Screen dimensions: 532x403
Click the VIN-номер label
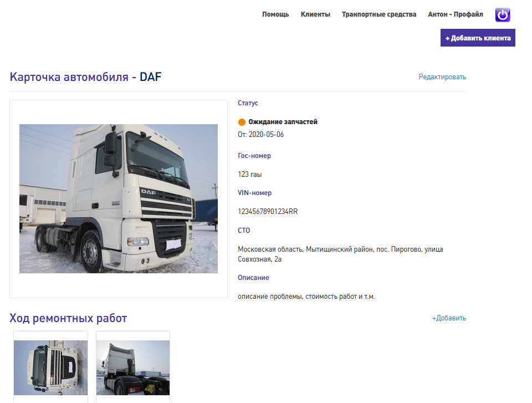tap(254, 193)
